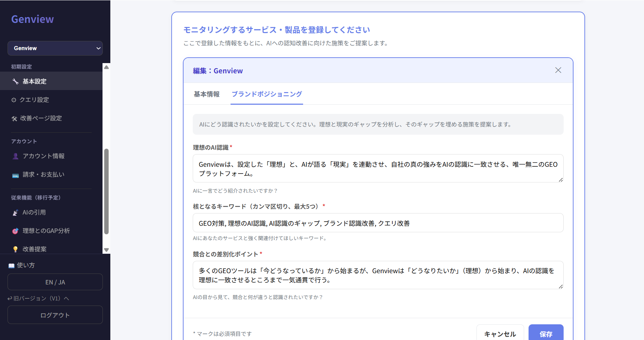644x340 pixels.
Task: Open AIの引用 legacy feature
Action: pos(51,212)
